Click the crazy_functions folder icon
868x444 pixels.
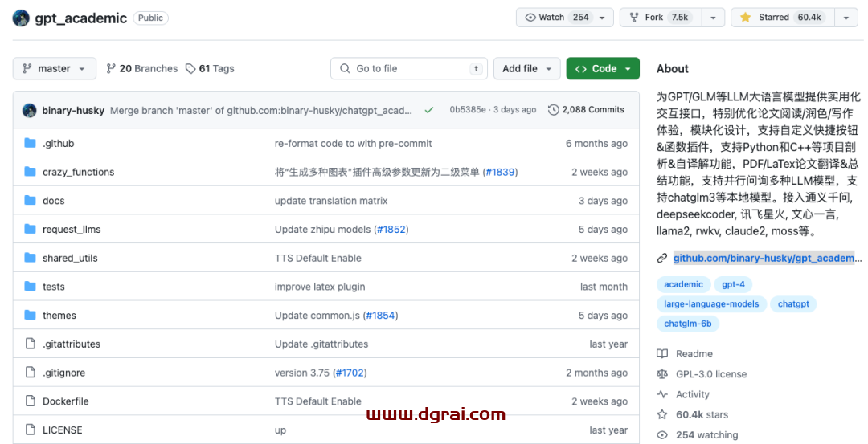31,172
